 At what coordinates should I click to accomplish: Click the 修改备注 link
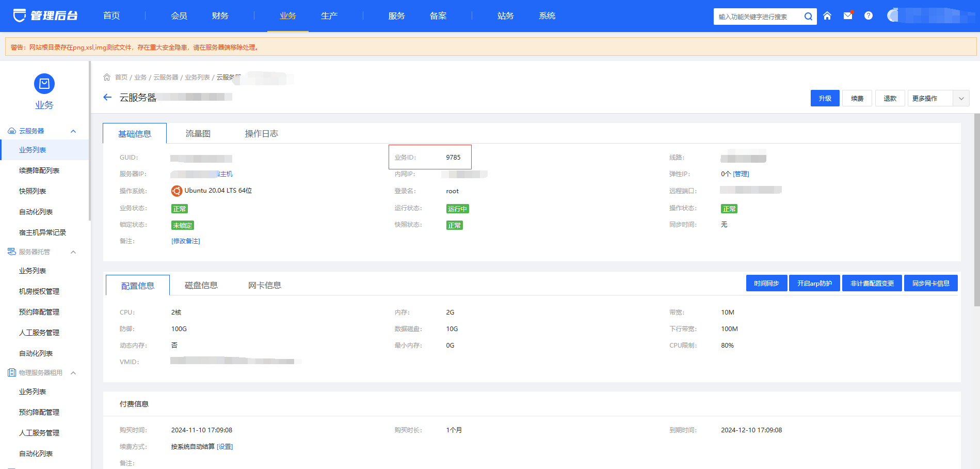tap(186, 241)
